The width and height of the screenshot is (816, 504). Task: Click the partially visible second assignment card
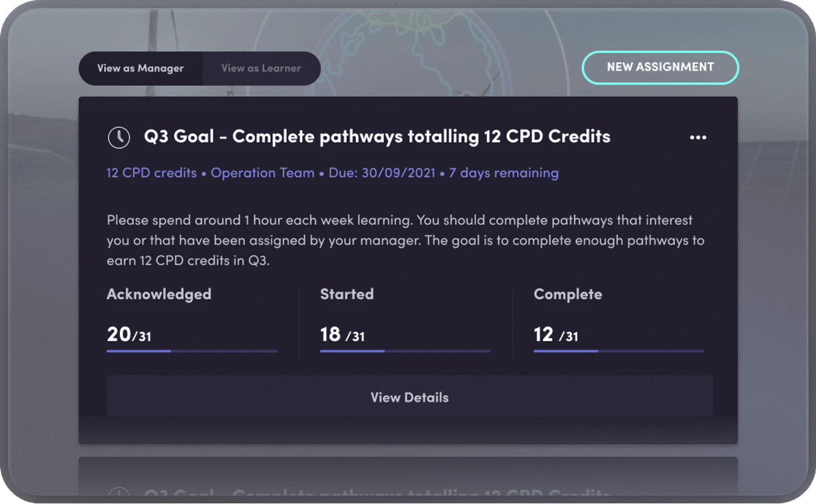pyautogui.click(x=408, y=476)
